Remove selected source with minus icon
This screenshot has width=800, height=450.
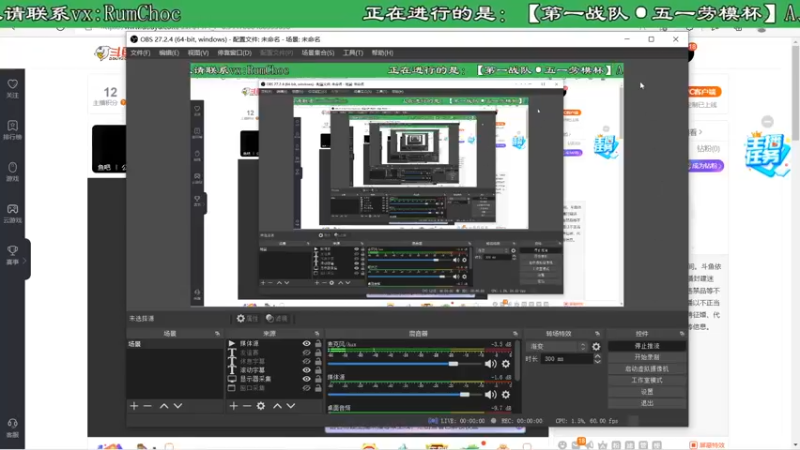pos(247,406)
